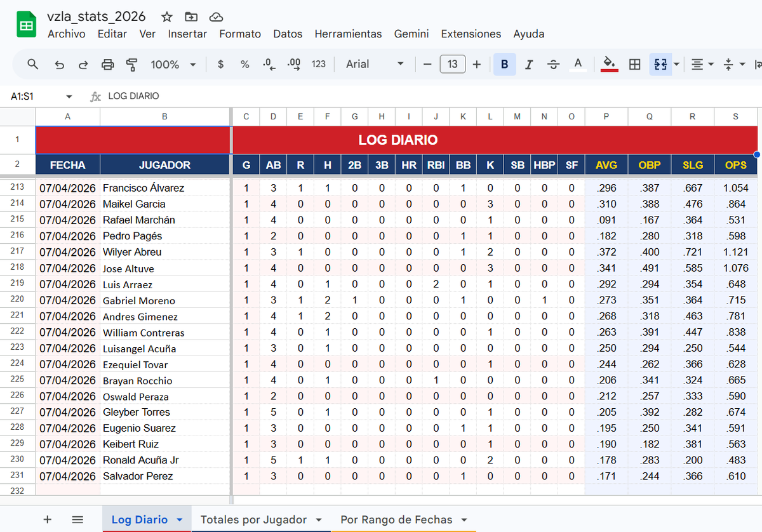
Task: Add a new sheet with plus button
Action: 47,519
